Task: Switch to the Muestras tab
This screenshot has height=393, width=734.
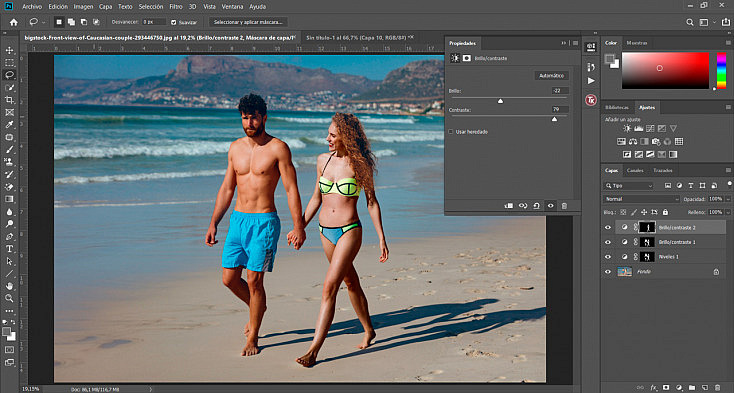Action: tap(637, 43)
